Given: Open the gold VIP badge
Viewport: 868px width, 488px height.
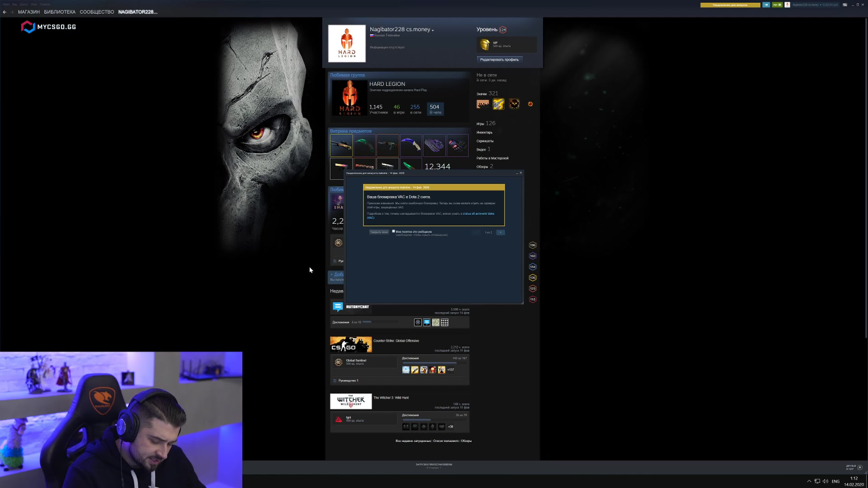Looking at the screenshot, I should tap(485, 44).
